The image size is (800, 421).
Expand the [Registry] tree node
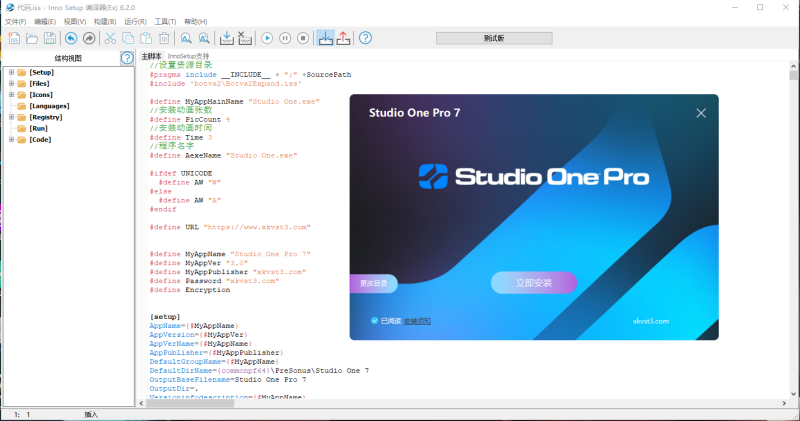tap(11, 117)
